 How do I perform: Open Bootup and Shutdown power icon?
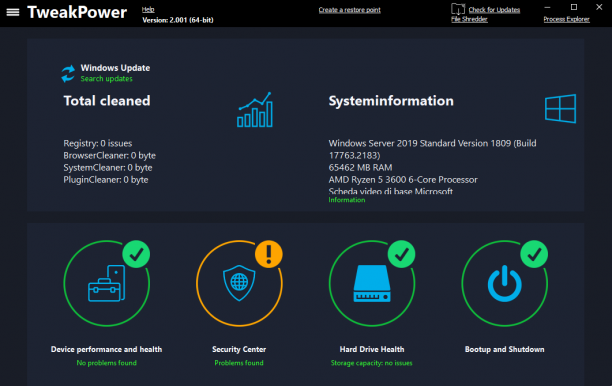pyautogui.click(x=505, y=284)
